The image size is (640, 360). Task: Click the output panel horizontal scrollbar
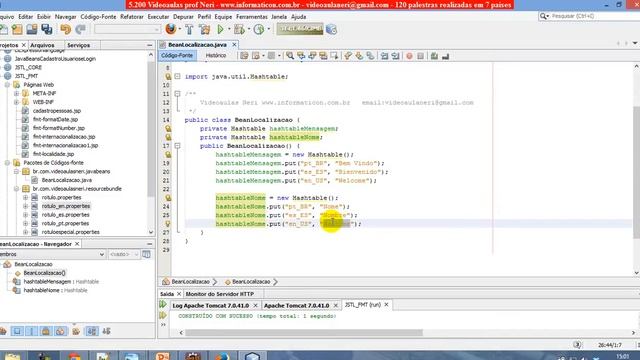[304, 333]
